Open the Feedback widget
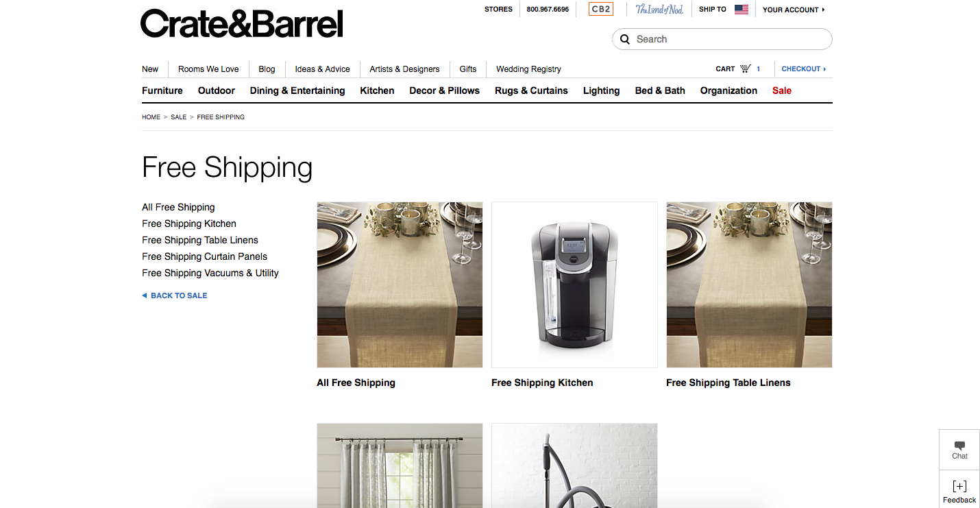This screenshot has width=980, height=508. tap(959, 492)
